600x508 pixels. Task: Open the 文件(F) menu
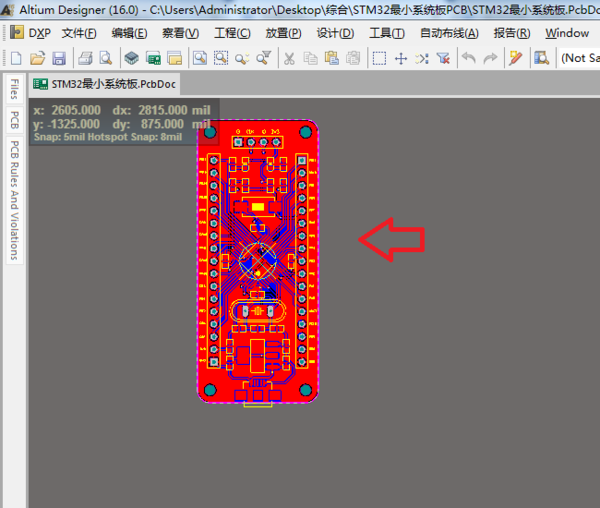click(79, 33)
